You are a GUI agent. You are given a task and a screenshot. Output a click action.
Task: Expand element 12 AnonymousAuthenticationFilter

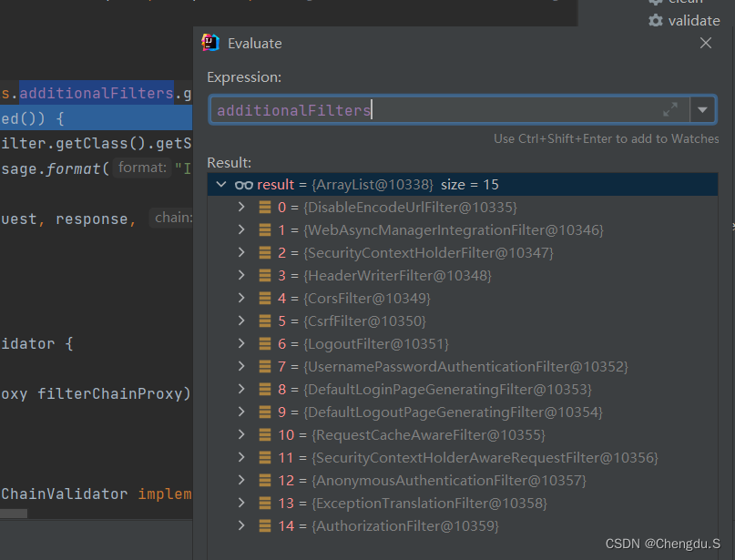tap(241, 480)
